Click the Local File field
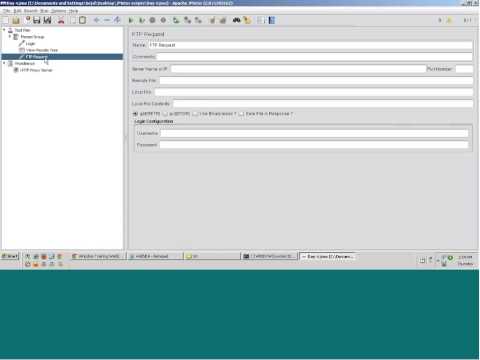This screenshot has width=480, height=360. click(x=314, y=92)
